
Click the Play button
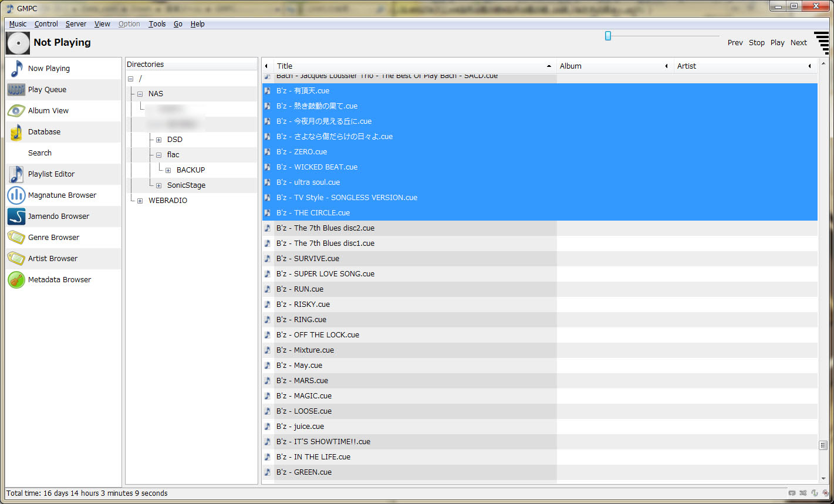pyautogui.click(x=777, y=43)
